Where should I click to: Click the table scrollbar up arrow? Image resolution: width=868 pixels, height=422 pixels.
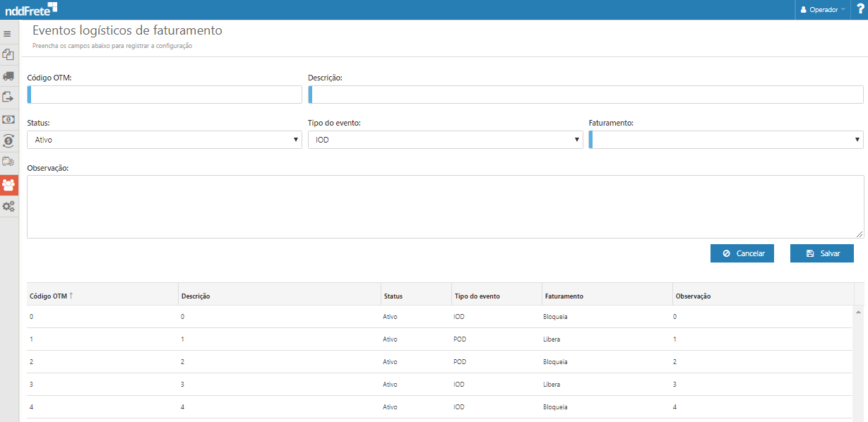pos(858,311)
